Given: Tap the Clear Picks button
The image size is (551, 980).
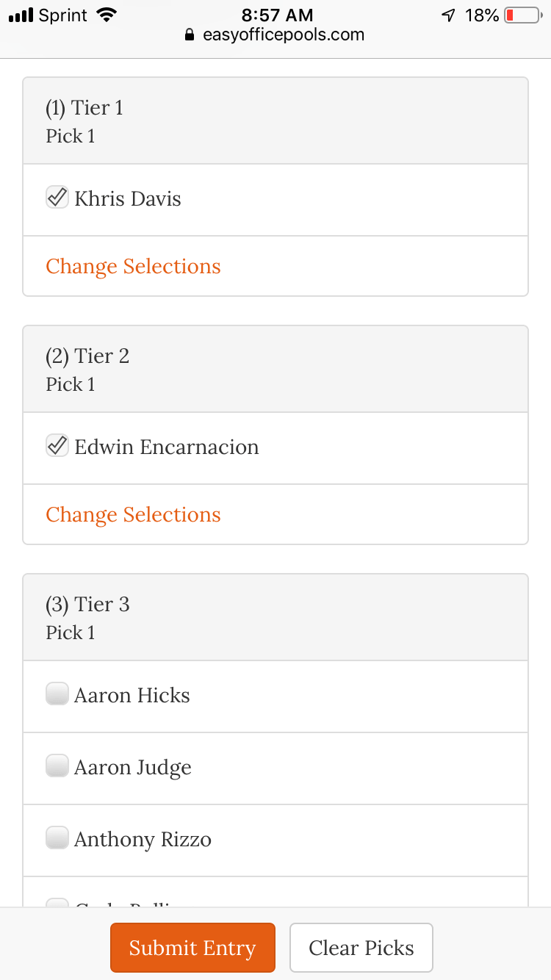Looking at the screenshot, I should [x=361, y=947].
